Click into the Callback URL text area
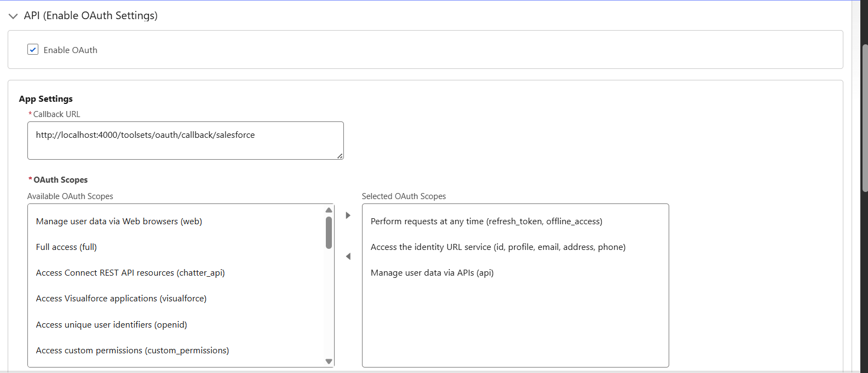Image resolution: width=868 pixels, height=373 pixels. pyautogui.click(x=186, y=141)
